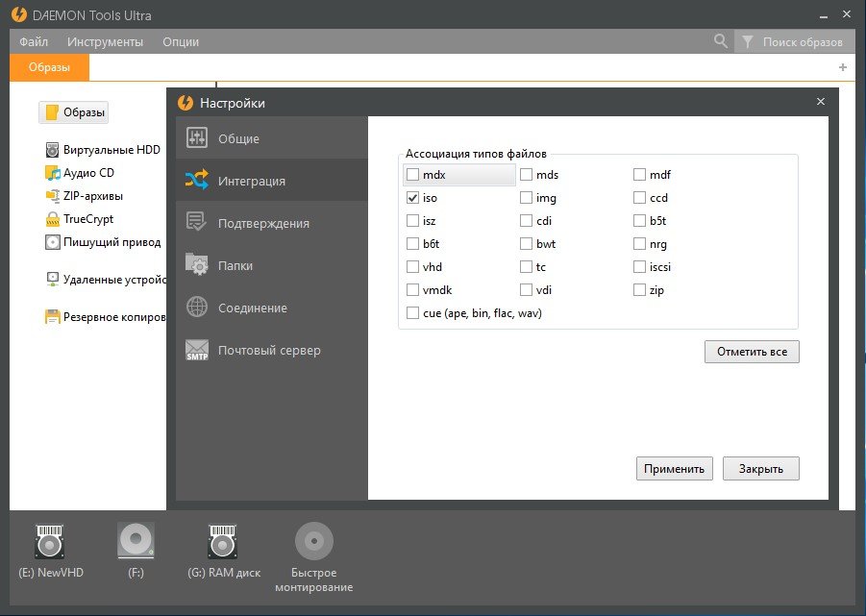Enable the mdx file association checkbox
866x616 pixels.
point(413,175)
